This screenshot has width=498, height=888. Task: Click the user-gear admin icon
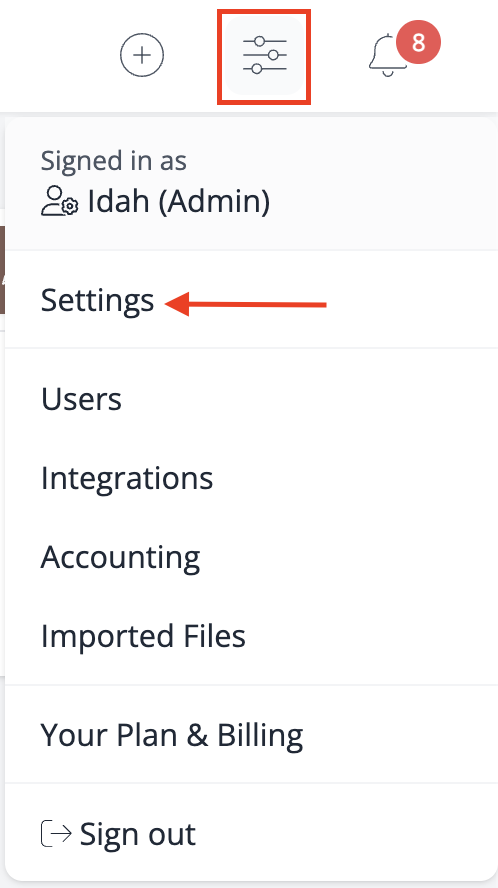click(x=59, y=202)
